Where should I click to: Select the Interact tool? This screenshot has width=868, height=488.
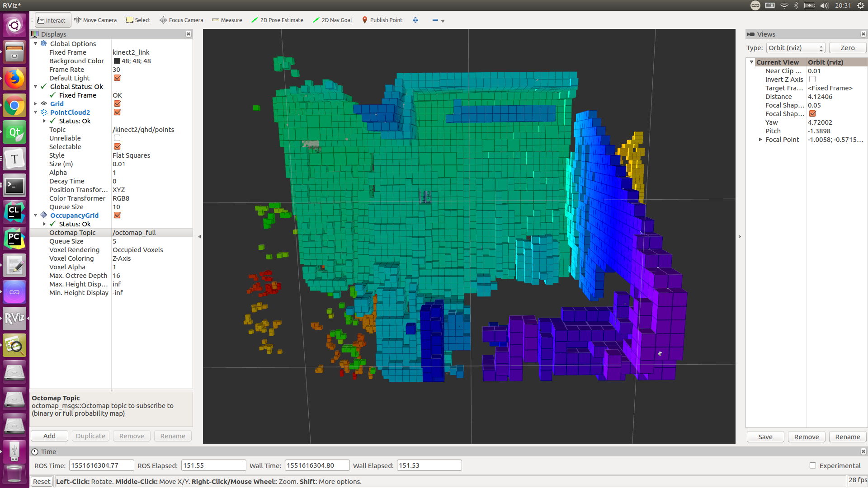52,20
